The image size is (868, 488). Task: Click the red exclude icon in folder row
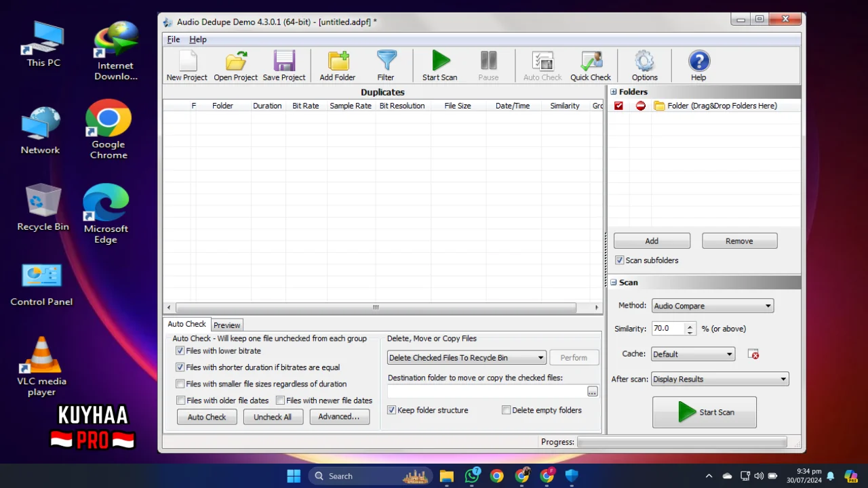[x=640, y=106]
